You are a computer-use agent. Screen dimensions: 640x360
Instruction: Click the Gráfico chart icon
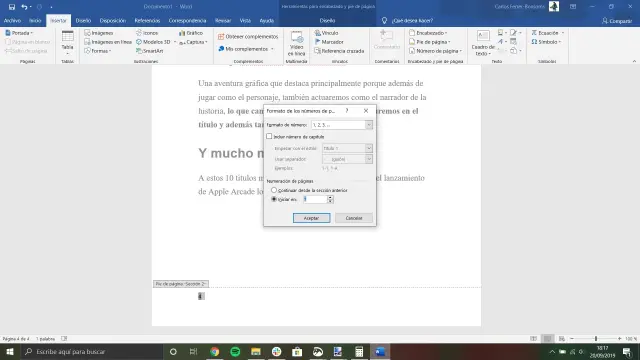[x=191, y=33]
